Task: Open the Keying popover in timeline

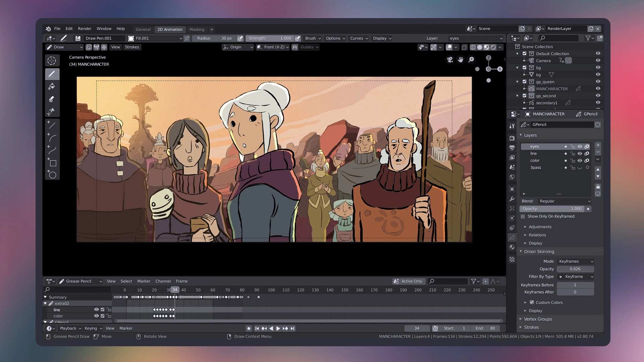Action: coord(93,328)
